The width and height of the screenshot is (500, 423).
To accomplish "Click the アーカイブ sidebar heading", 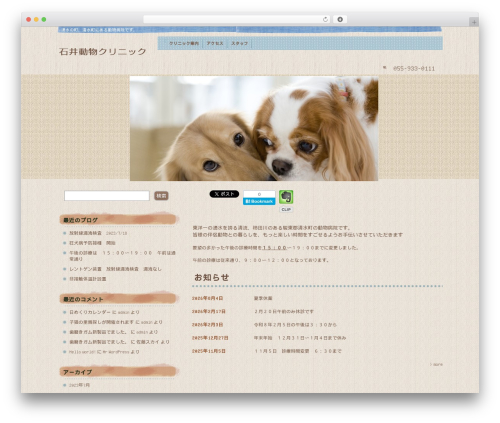I will pyautogui.click(x=77, y=372).
